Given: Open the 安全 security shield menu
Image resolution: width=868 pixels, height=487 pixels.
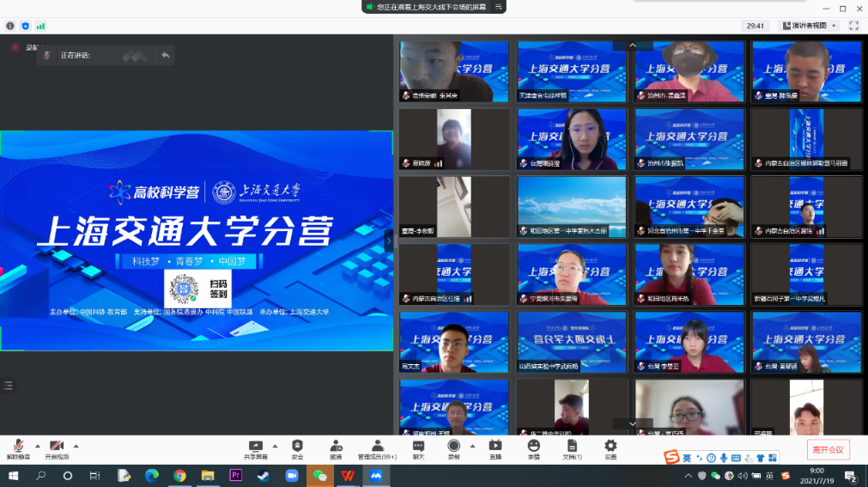Looking at the screenshot, I should 297,449.
